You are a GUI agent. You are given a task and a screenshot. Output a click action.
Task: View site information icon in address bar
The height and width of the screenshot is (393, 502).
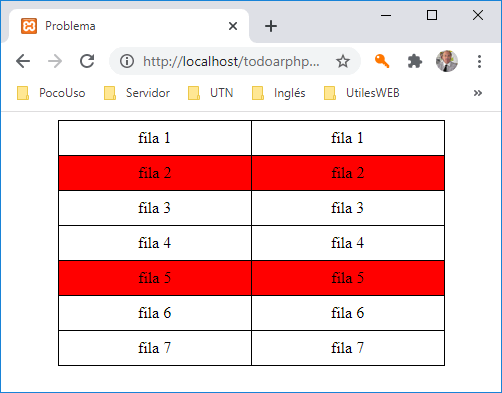[x=127, y=61]
